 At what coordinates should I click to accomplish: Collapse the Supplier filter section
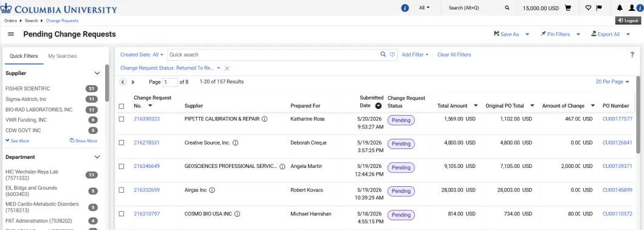coord(97,73)
